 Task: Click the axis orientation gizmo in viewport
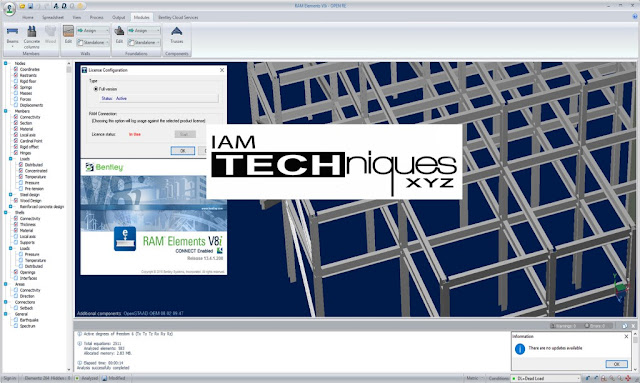620,288
